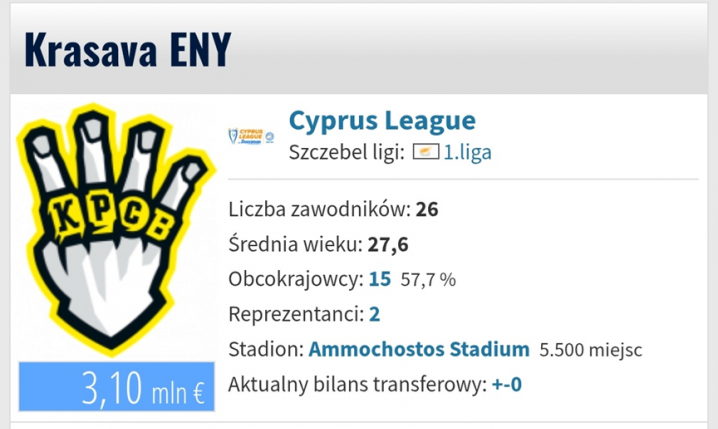Click the Cyprus flag icon
This screenshot has height=429, width=718.
click(426, 152)
